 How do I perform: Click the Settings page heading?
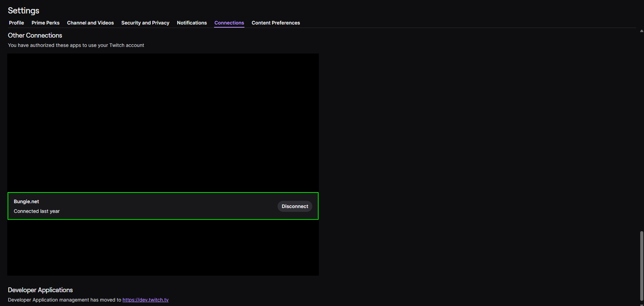click(23, 11)
